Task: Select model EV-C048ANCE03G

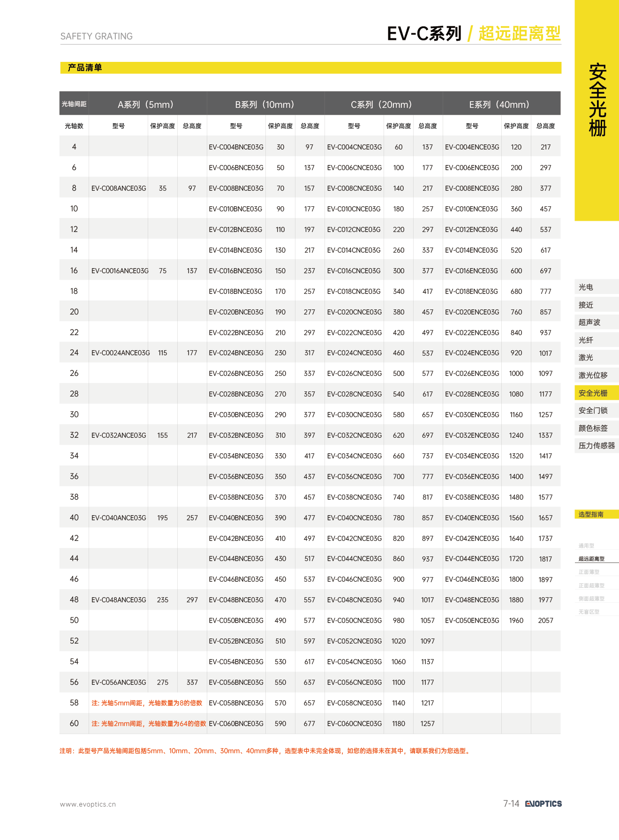Action: click(x=119, y=600)
